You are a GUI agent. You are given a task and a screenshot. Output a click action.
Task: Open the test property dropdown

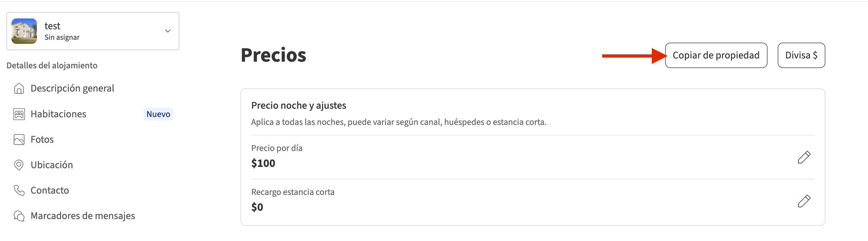93,31
